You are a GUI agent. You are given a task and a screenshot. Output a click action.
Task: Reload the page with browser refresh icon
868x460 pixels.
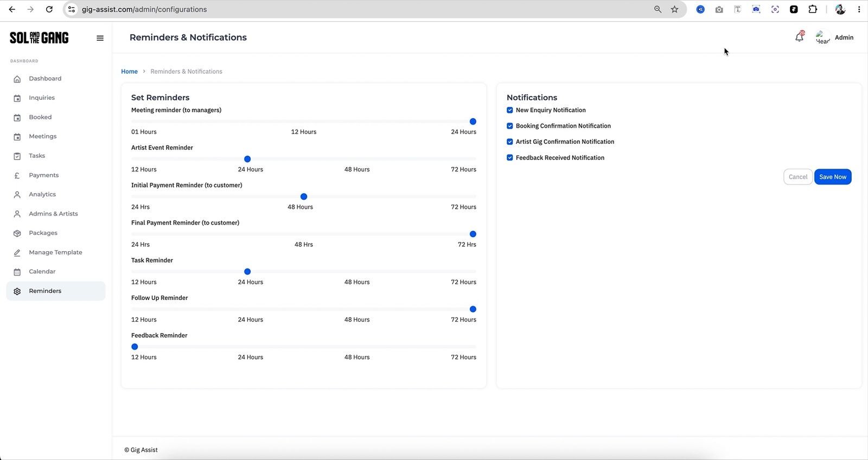pos(49,9)
